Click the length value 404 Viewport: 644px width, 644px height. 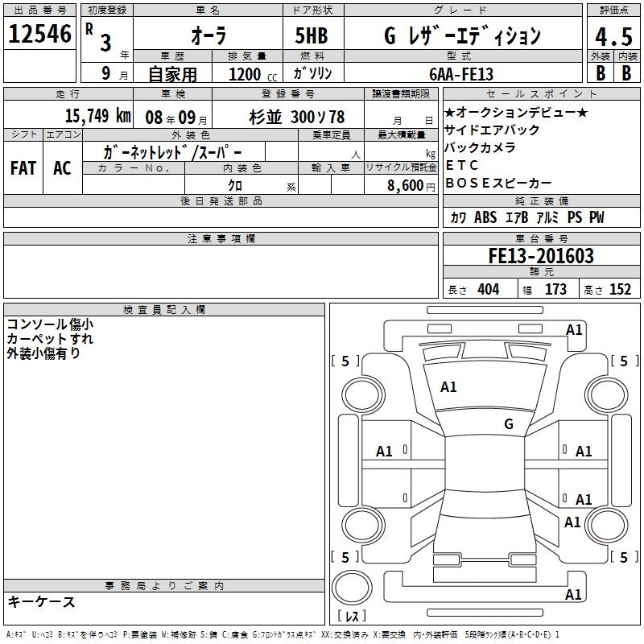click(x=489, y=289)
